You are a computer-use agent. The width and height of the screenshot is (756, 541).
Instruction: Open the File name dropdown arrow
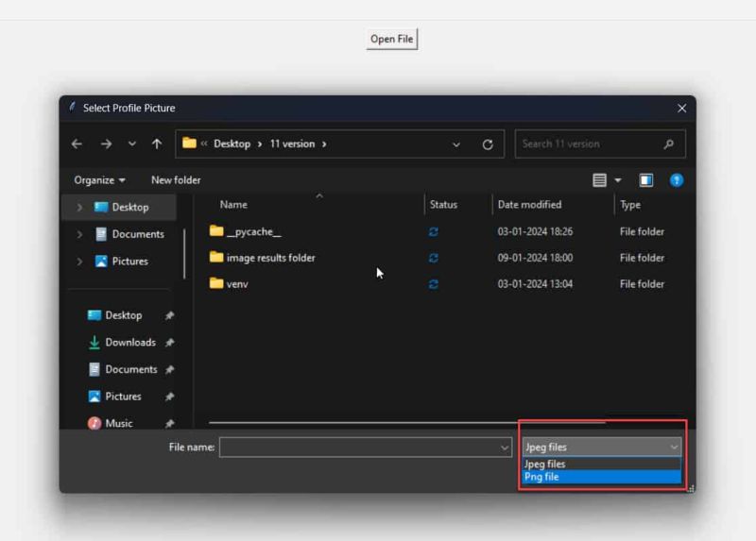pos(505,448)
